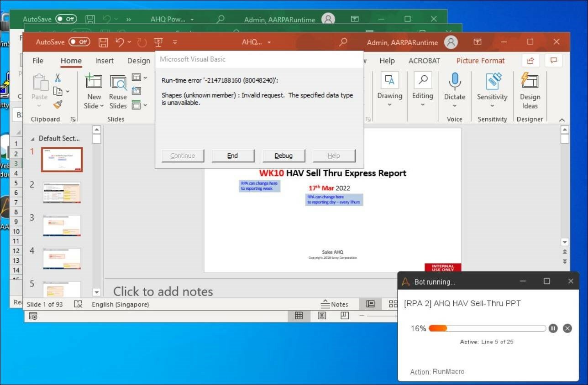Screen dimensions: 588x385
Task: Open the File tab
Action: click(38, 61)
